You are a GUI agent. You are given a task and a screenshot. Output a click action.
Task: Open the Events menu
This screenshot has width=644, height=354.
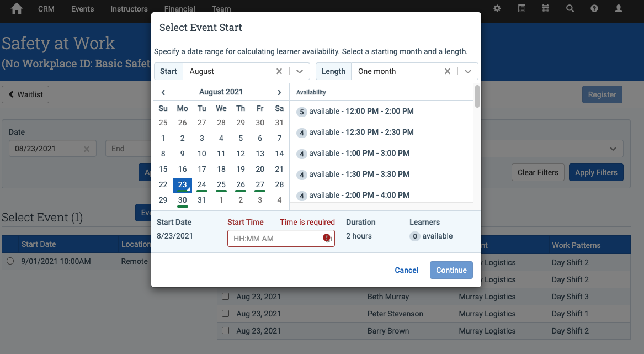click(x=83, y=9)
